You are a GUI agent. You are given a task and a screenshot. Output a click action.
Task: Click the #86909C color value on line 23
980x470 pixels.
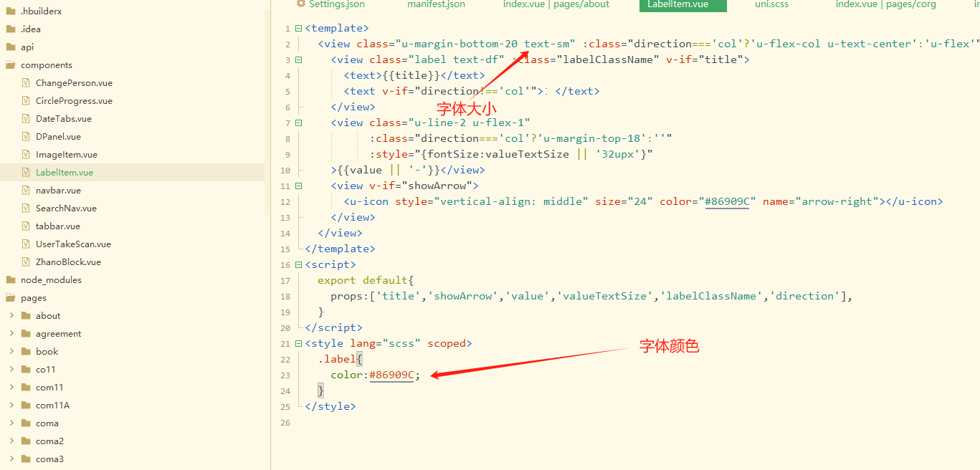pyautogui.click(x=392, y=375)
